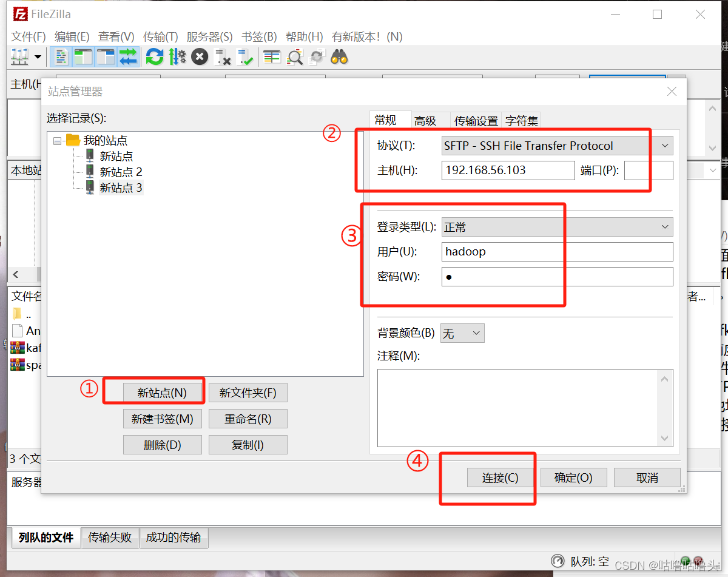Open the 编辑 menu

coord(72,36)
